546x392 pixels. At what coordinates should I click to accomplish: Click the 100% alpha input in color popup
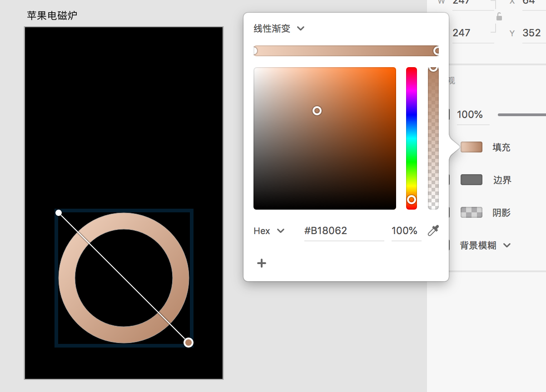click(x=406, y=231)
